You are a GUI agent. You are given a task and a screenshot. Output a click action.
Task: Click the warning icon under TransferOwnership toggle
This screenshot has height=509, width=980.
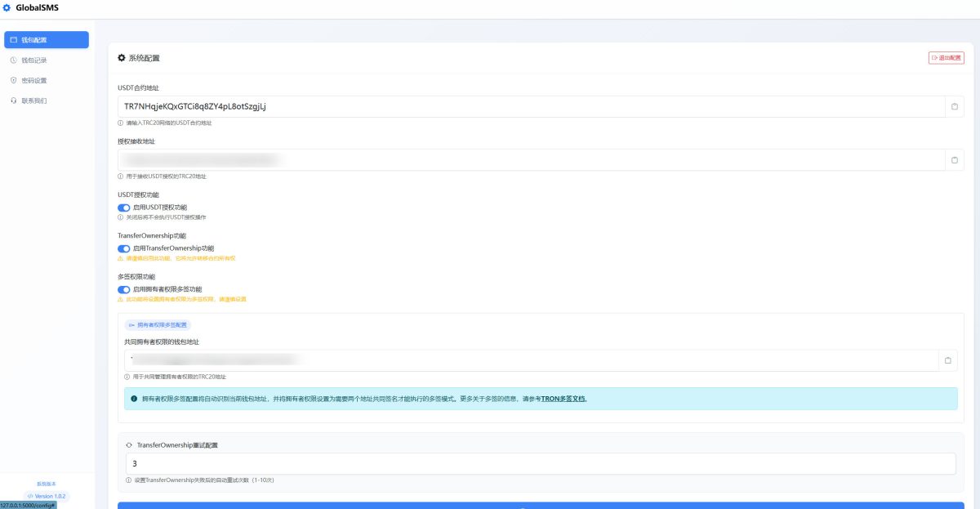point(120,258)
